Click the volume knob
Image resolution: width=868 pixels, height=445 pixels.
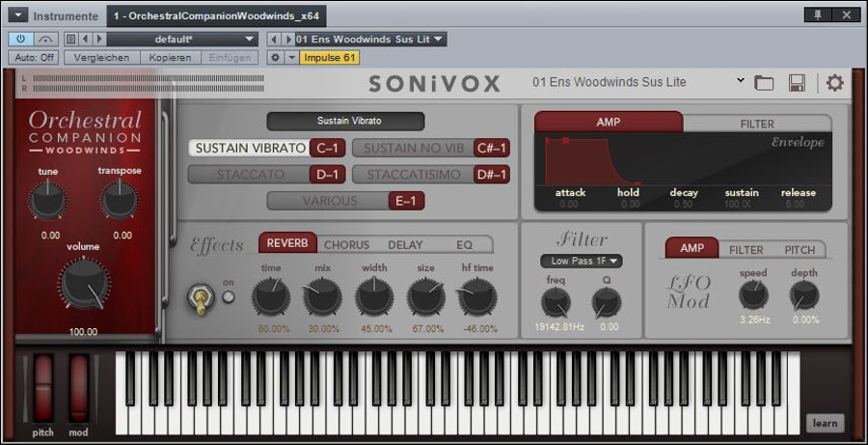(84, 284)
